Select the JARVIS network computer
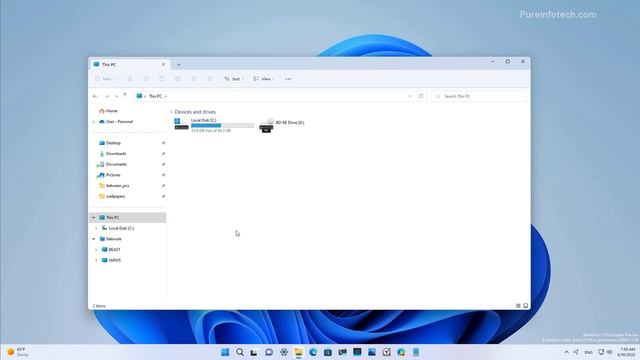640x360 pixels. click(x=114, y=260)
